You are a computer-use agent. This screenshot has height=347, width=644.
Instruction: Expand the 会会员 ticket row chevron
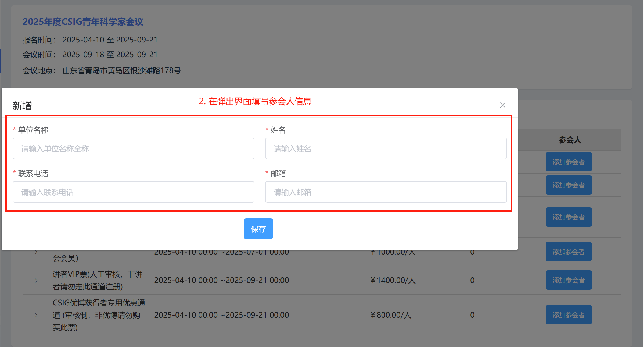point(36,252)
